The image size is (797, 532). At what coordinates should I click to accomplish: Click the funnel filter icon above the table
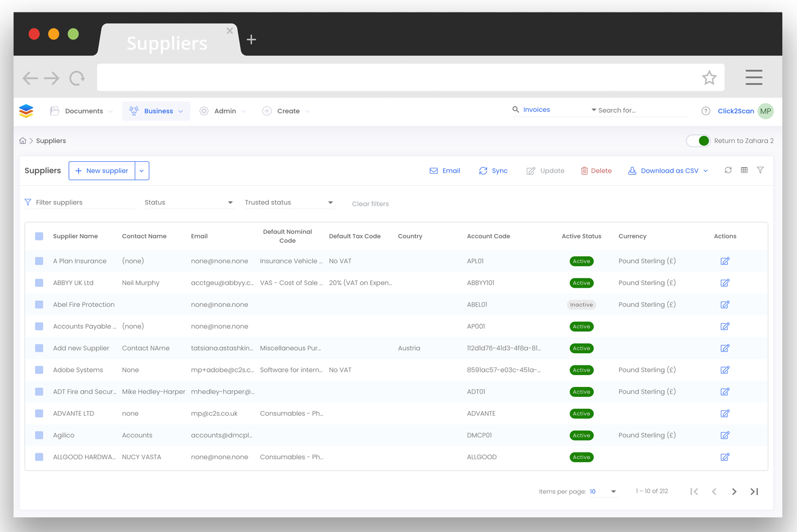pyautogui.click(x=760, y=170)
